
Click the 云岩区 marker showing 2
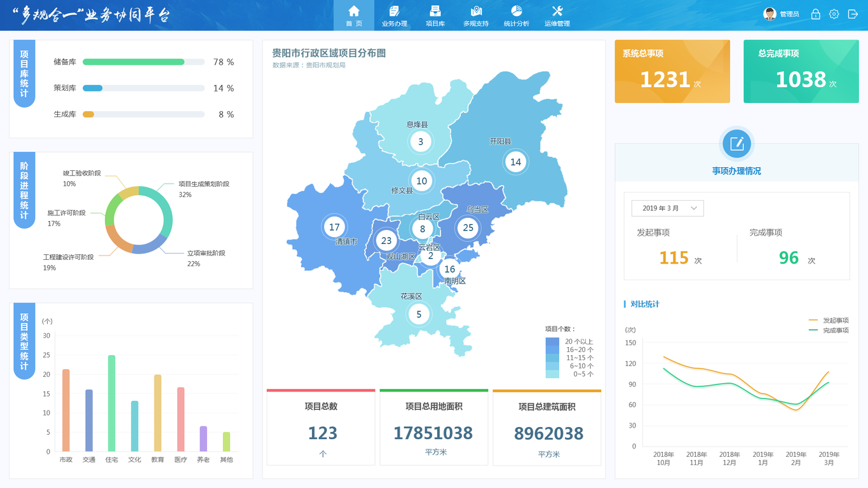431,256
